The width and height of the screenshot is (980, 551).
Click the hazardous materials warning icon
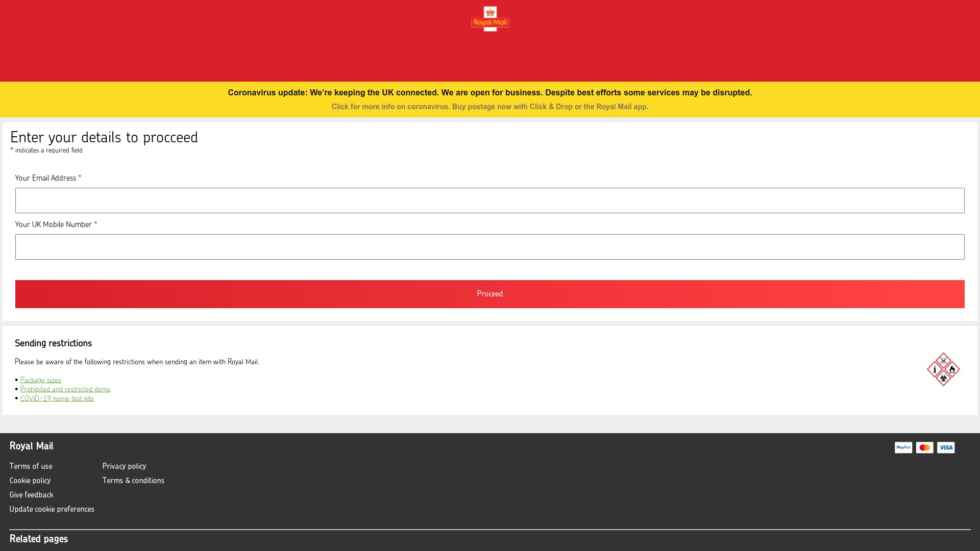point(943,369)
